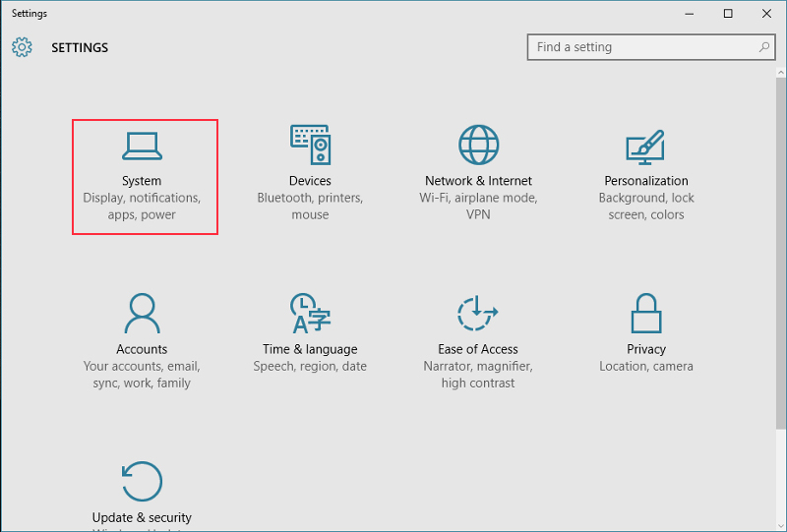Open the System laptop icon
The width and height of the screenshot is (787, 532).
(142, 147)
